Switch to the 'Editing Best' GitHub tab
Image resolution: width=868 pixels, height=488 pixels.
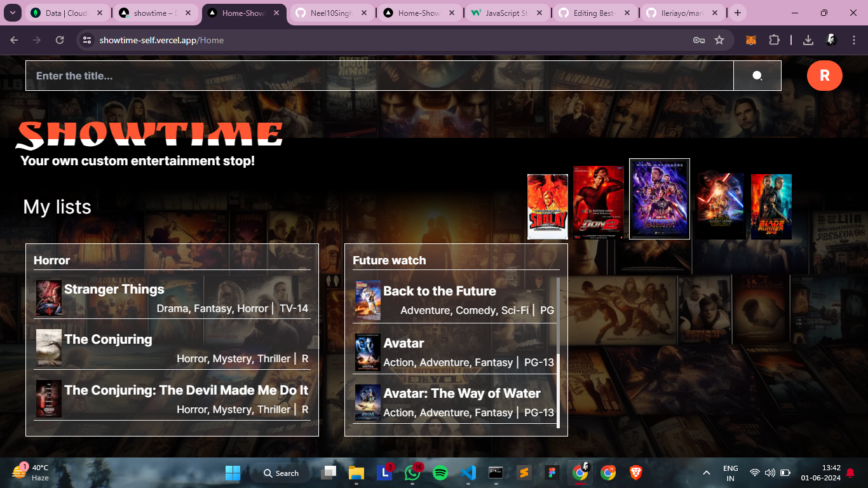[594, 13]
